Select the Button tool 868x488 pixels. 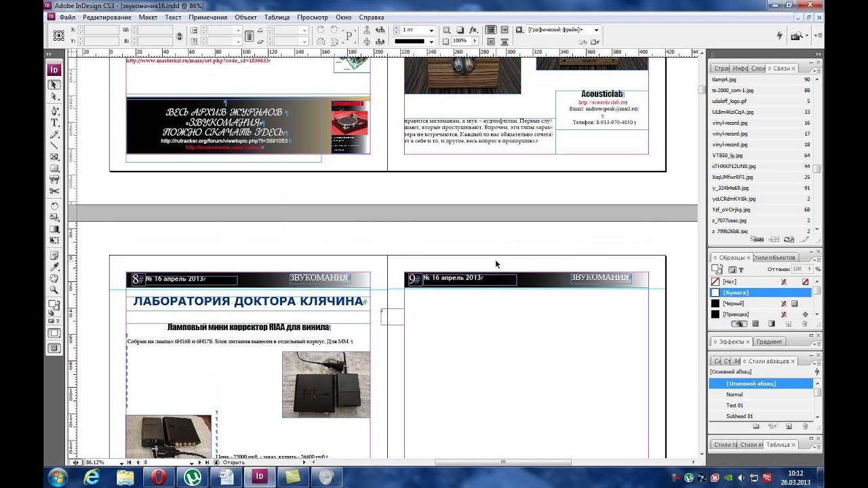tap(54, 180)
